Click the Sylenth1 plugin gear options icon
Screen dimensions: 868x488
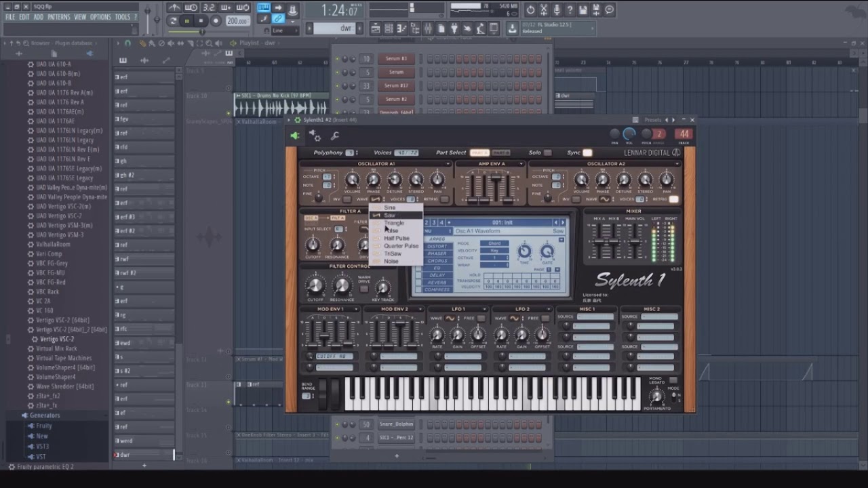pos(315,136)
